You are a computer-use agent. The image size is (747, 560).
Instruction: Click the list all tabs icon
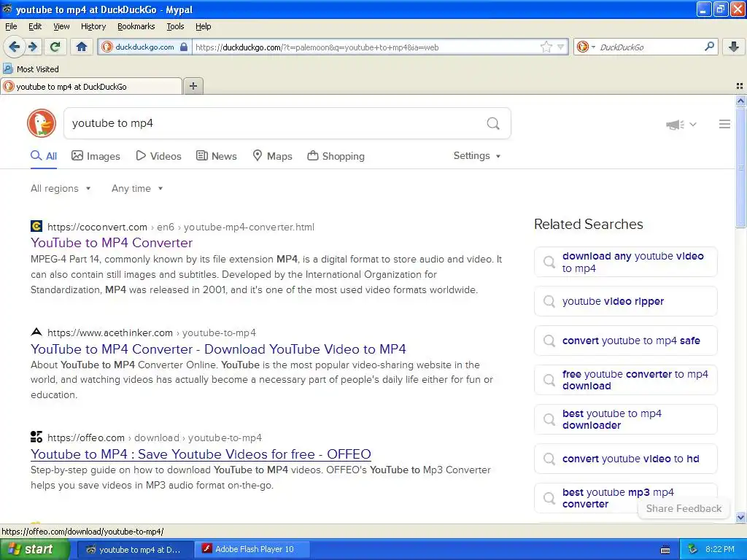[740, 86]
